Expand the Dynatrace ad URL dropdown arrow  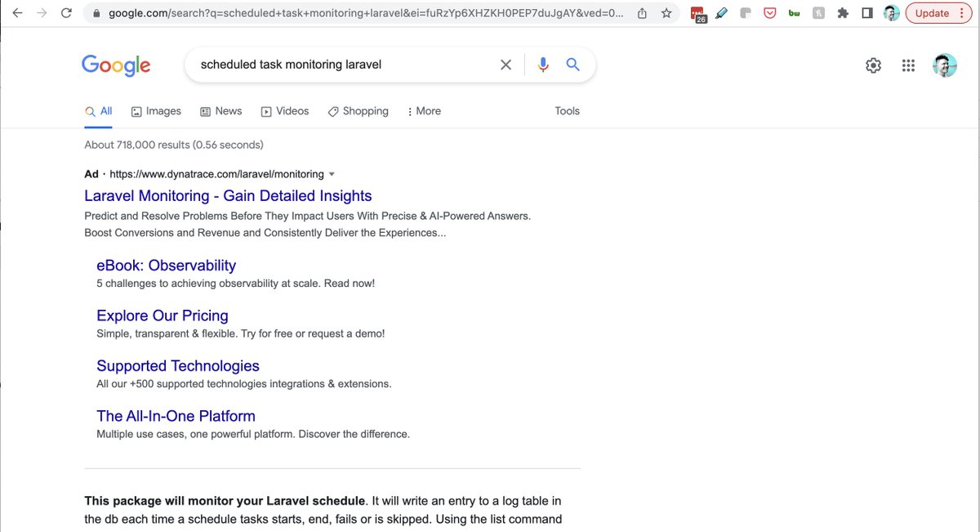[x=332, y=174]
